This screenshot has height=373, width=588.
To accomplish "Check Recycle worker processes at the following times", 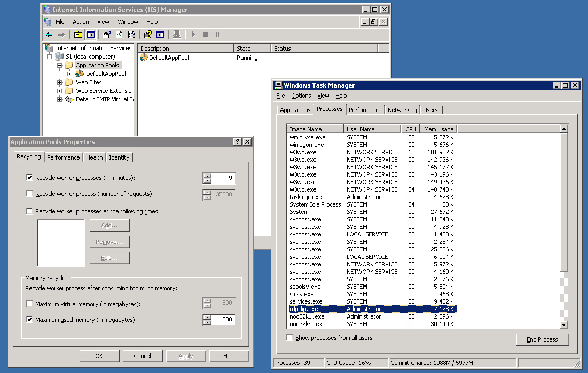I will (x=29, y=211).
